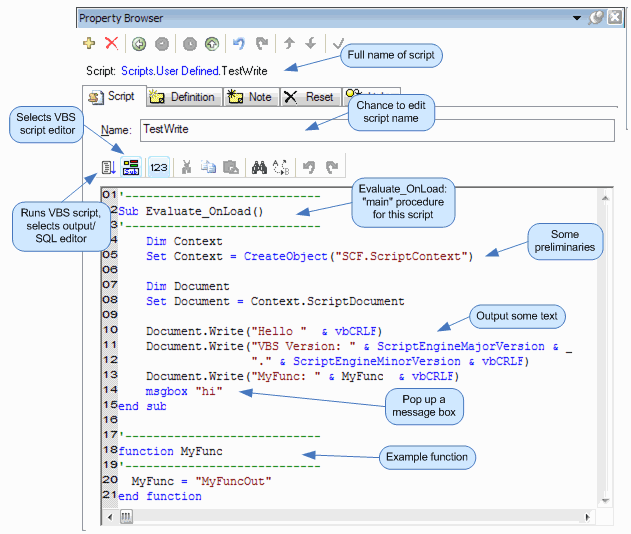Click the Document.Write("MyFunc: " line
Image resolution: width=631 pixels, height=534 pixels.
(302, 376)
